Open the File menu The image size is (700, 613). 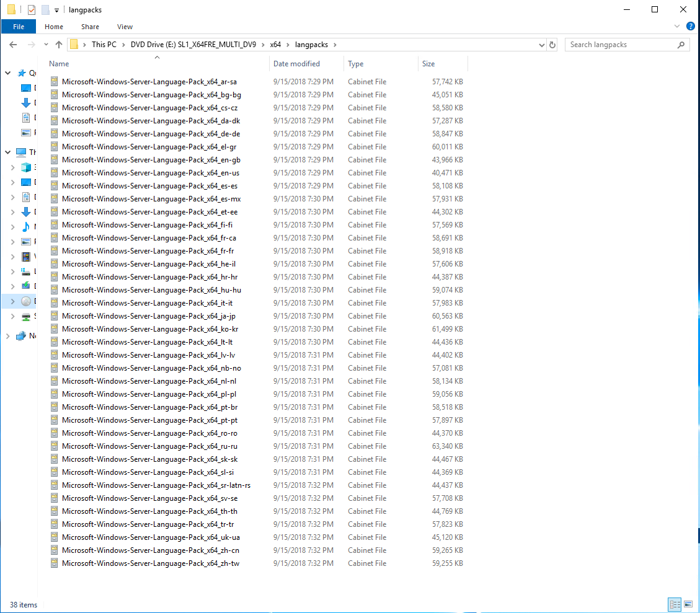[19, 27]
